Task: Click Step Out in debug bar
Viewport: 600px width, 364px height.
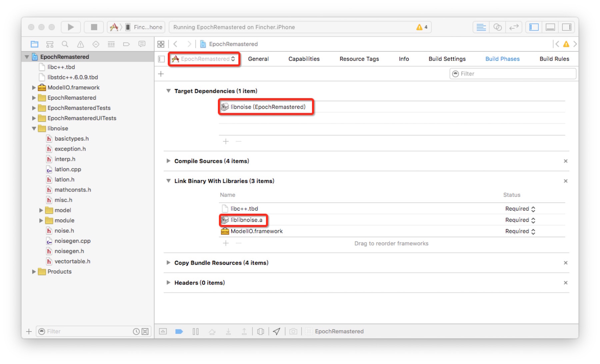Action: pyautogui.click(x=244, y=331)
